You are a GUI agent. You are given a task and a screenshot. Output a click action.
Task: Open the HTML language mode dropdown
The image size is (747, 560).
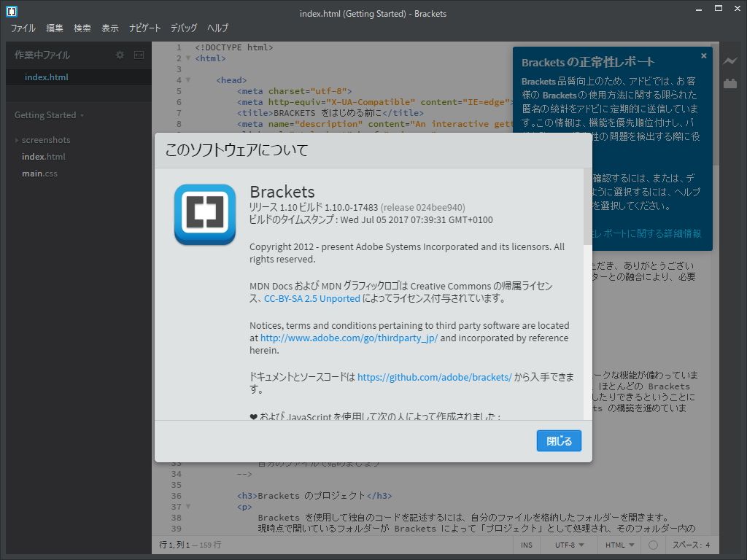click(x=619, y=545)
